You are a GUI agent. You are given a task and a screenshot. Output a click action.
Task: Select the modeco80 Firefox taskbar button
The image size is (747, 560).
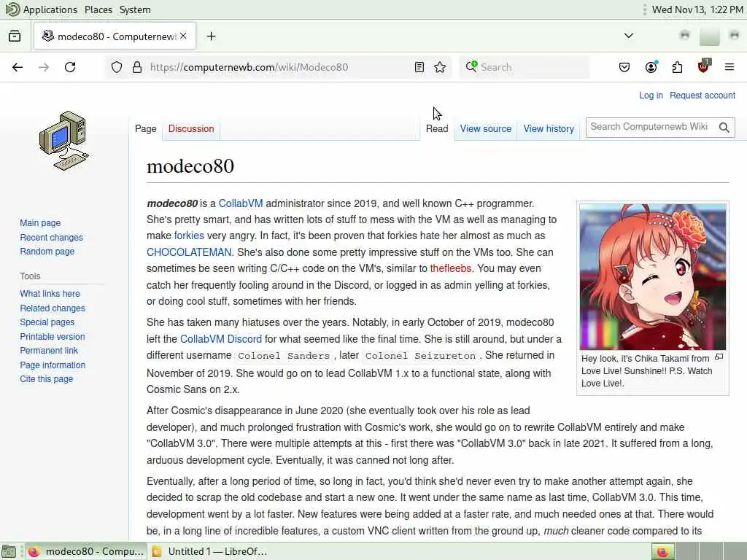pyautogui.click(x=86, y=551)
